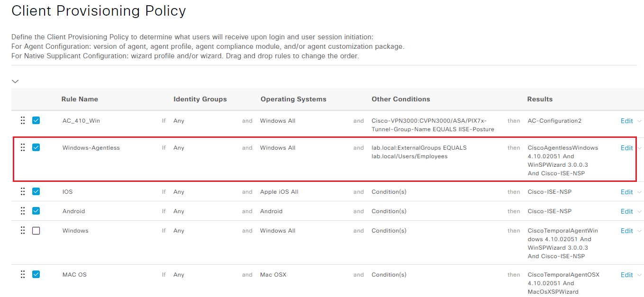Click drag handle icon for Android rule
Image resolution: width=644 pixels, height=297 pixels.
[x=23, y=211]
